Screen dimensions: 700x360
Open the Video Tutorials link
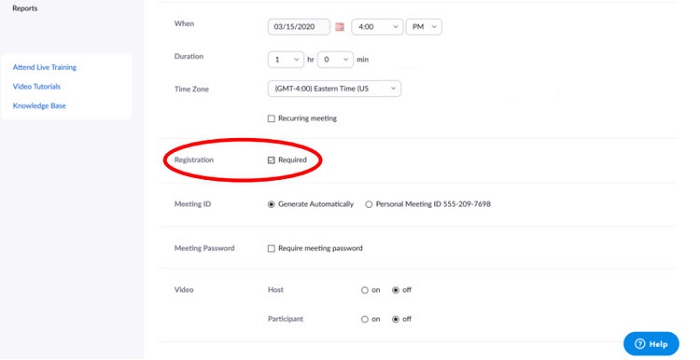coord(37,87)
